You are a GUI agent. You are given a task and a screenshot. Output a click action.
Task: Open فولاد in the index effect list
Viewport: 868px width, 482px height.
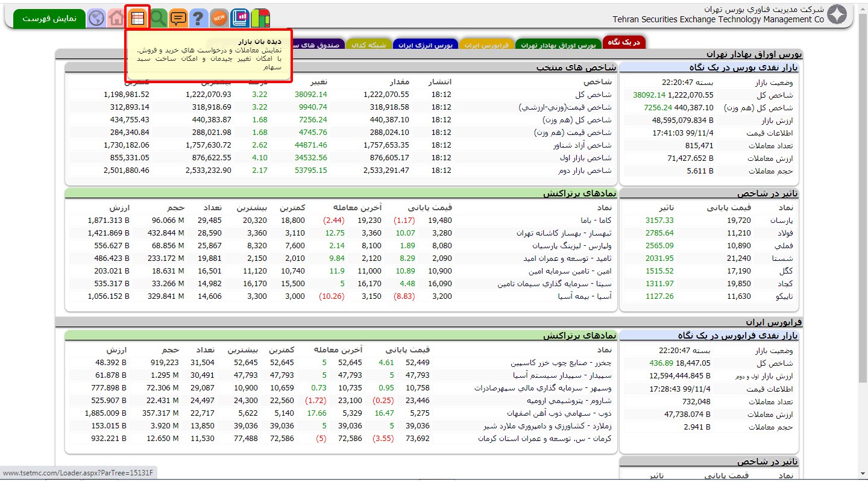pyautogui.click(x=784, y=233)
